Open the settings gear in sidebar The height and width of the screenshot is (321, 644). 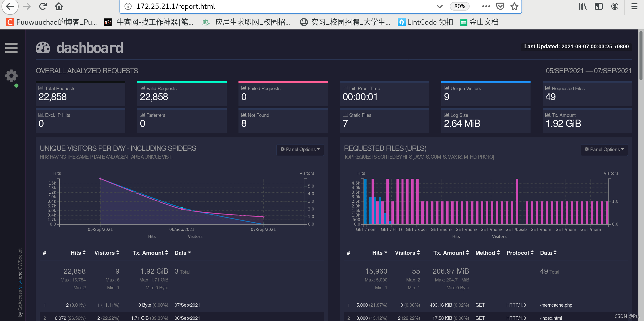pos(11,76)
